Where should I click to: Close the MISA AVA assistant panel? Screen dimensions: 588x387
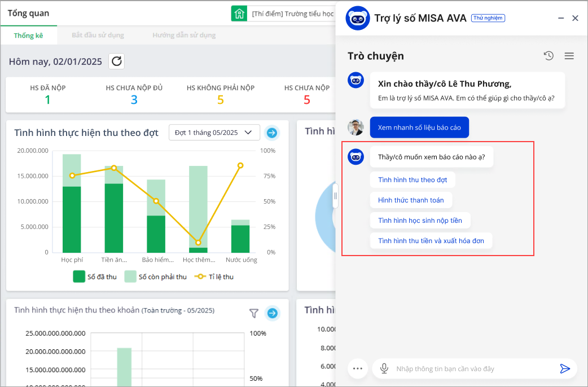pyautogui.click(x=575, y=18)
